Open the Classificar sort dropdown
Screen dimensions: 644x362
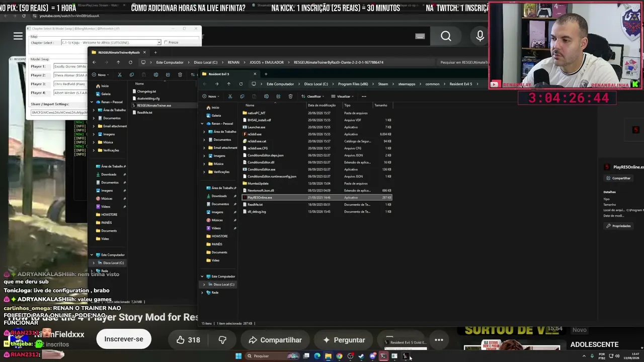pyautogui.click(x=313, y=97)
